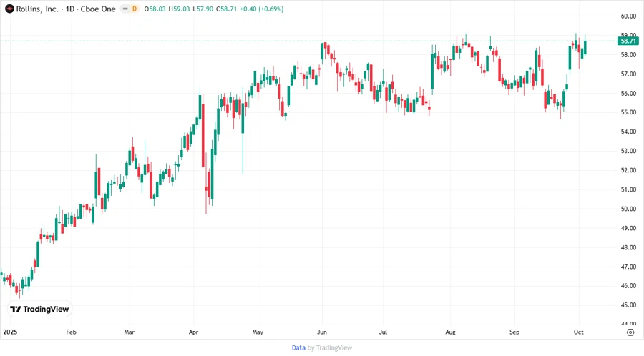
Task: Click the grey market status pill icon
Action: click(125, 9)
